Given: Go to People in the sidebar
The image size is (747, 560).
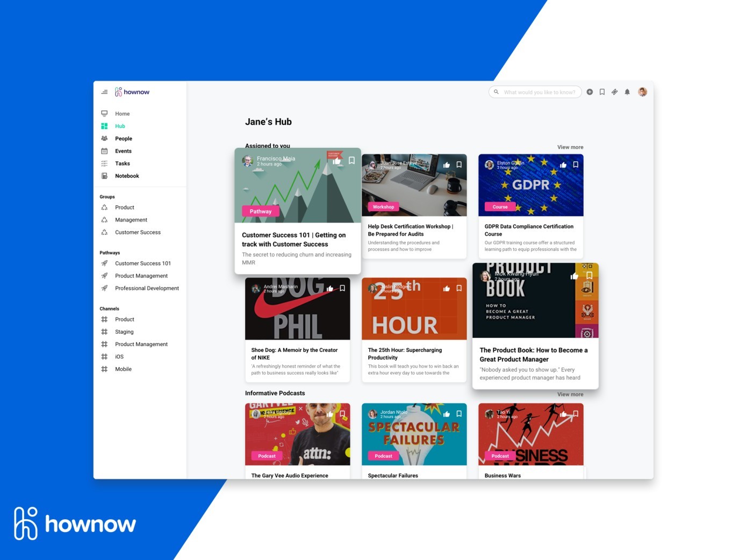Looking at the screenshot, I should pos(124,139).
